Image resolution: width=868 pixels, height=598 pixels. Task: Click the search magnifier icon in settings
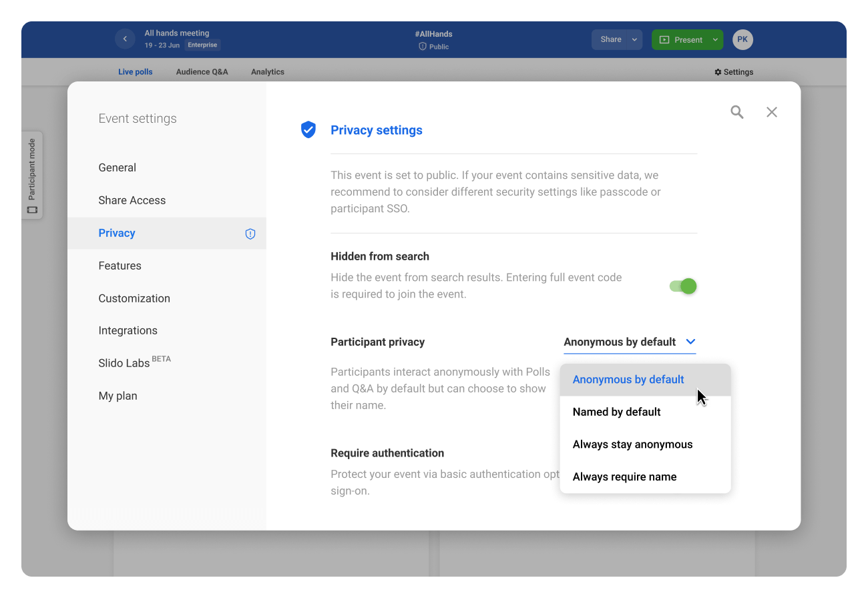click(x=736, y=112)
